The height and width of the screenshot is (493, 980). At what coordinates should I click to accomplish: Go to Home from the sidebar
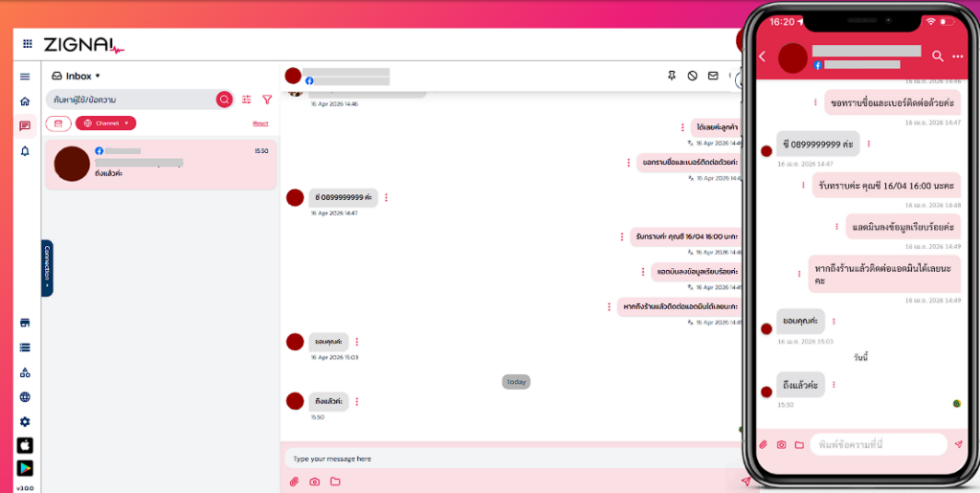pyautogui.click(x=25, y=101)
